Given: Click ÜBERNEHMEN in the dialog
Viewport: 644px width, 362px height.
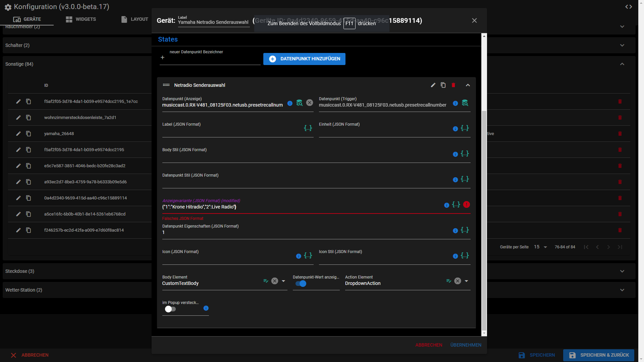Looking at the screenshot, I should pyautogui.click(x=466, y=345).
